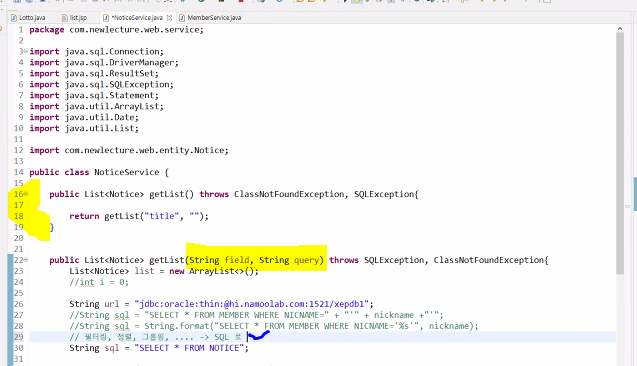
Task: Click line number 31 in gutter
Action: coord(18,359)
